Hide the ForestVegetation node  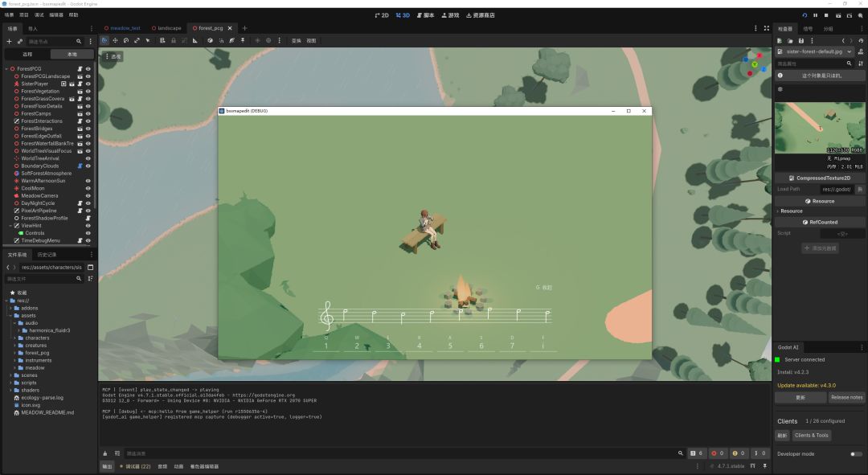(x=88, y=92)
